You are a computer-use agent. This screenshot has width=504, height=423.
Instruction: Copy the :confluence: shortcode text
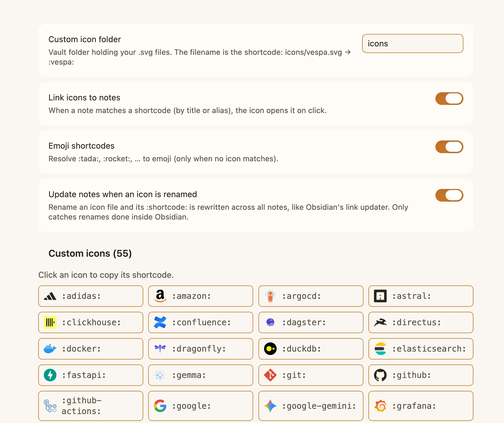point(201,322)
